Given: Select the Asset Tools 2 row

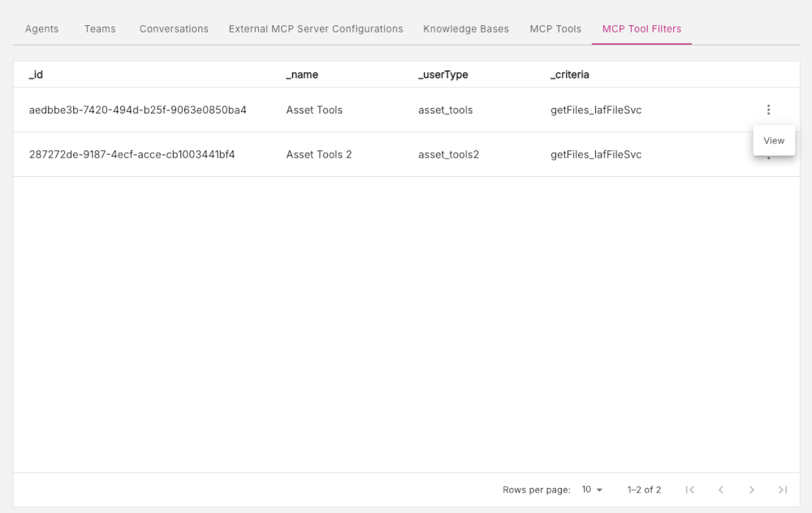Looking at the screenshot, I should (x=407, y=154).
